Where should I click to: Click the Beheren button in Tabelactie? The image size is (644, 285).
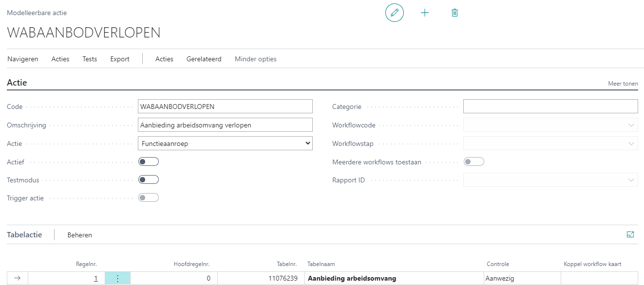tap(79, 235)
